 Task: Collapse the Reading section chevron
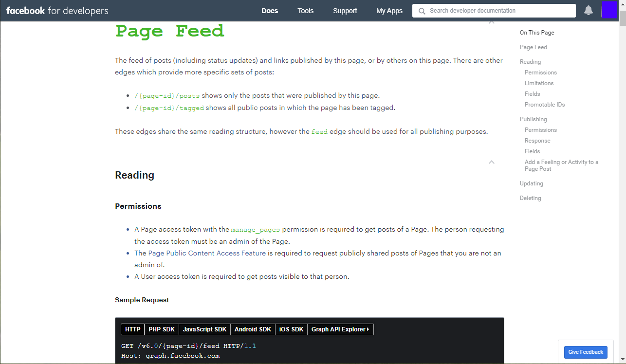(492, 162)
